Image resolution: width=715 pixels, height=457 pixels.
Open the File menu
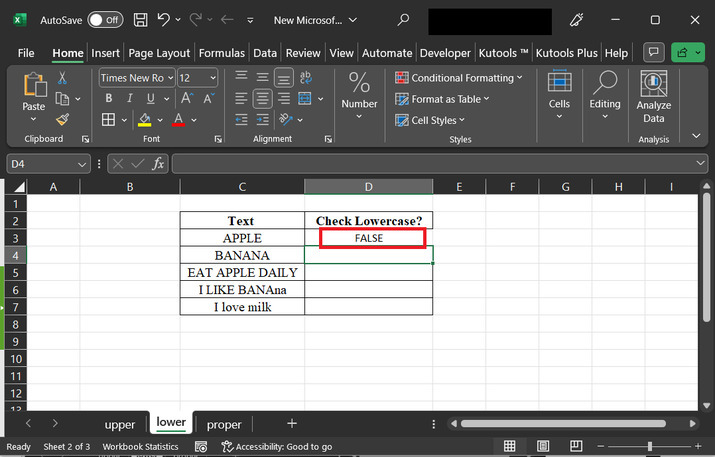point(26,53)
